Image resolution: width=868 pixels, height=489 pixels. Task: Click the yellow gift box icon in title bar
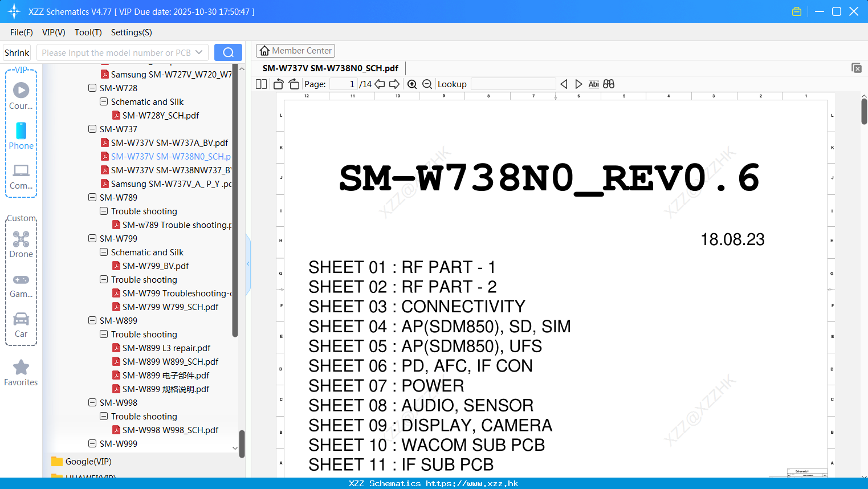pyautogui.click(x=797, y=11)
